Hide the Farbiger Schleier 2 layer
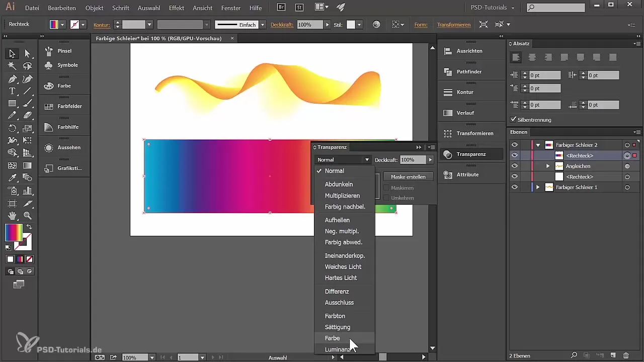Viewport: 644px width, 362px height. tap(514, 145)
